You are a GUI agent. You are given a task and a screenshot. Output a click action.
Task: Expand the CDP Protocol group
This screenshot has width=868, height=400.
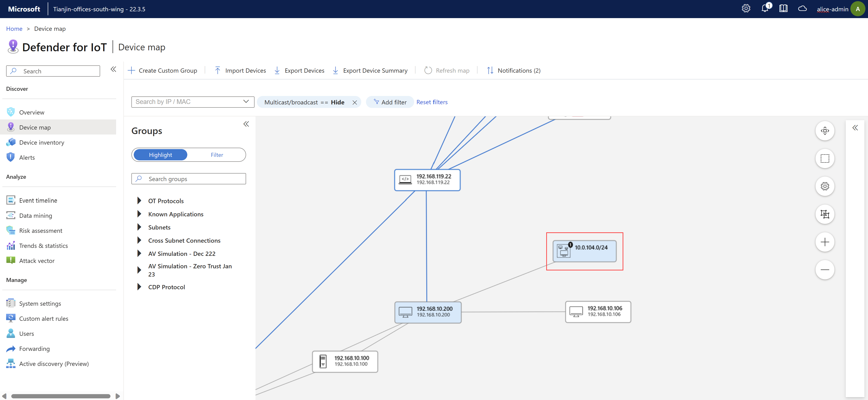(139, 287)
